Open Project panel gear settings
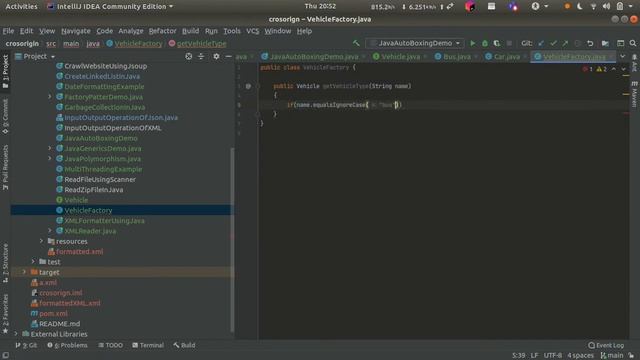This screenshot has height=360, width=640. (216, 56)
